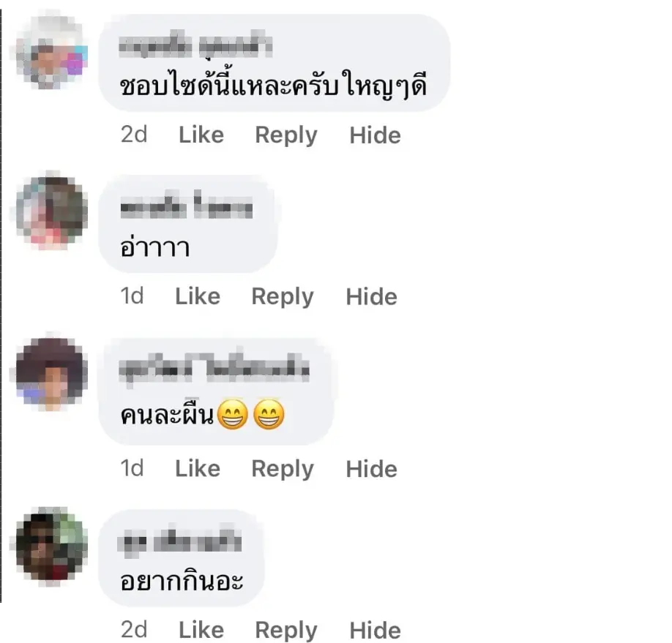Like the อยากกินอะ comment
The width and height of the screenshot is (672, 643).
point(201,630)
